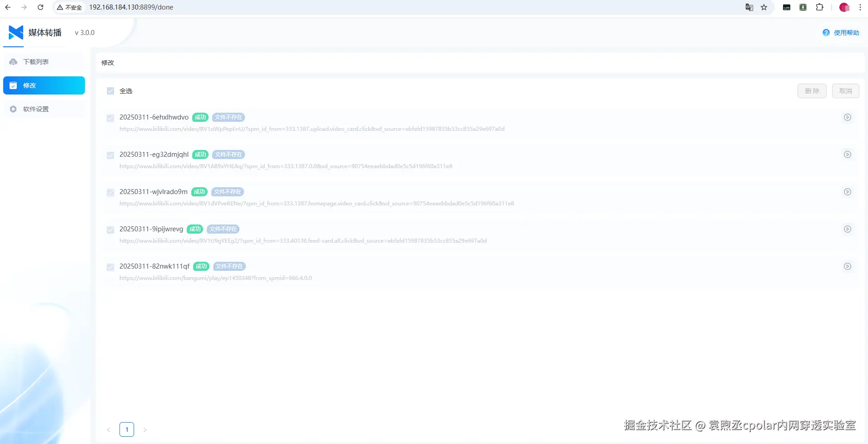Click the bangumi ep1450348 URL
868x444 pixels.
[x=216, y=278]
